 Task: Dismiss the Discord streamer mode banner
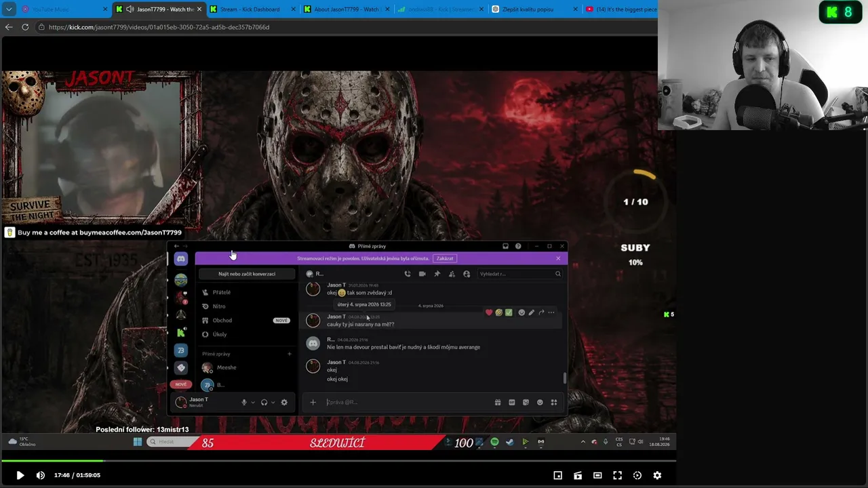tap(558, 258)
